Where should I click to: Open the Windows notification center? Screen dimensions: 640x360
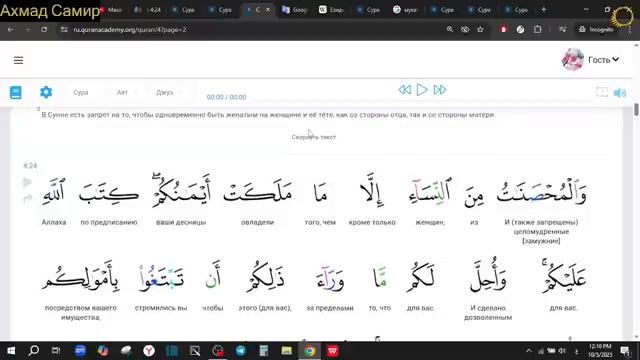point(625,351)
